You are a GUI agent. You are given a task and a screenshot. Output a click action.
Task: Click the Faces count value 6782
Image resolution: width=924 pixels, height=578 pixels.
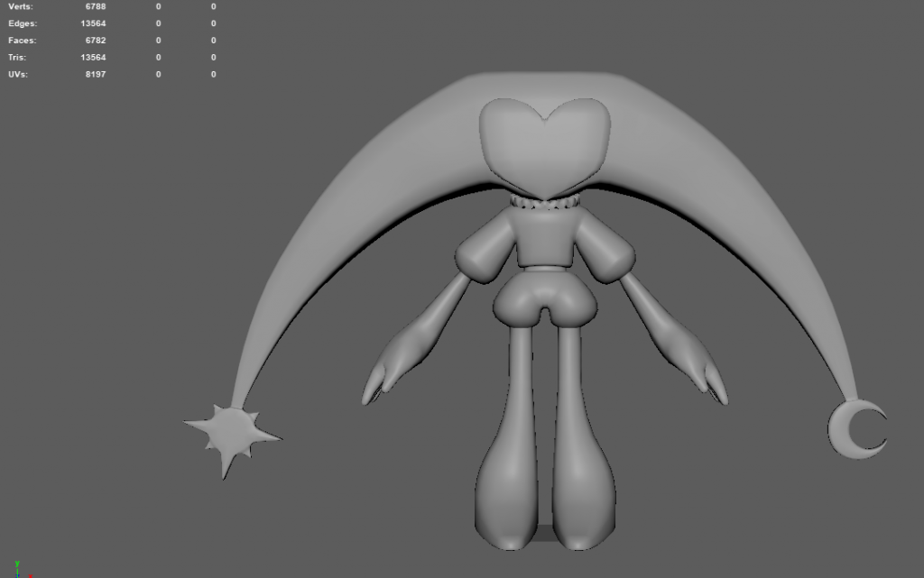(x=96, y=41)
